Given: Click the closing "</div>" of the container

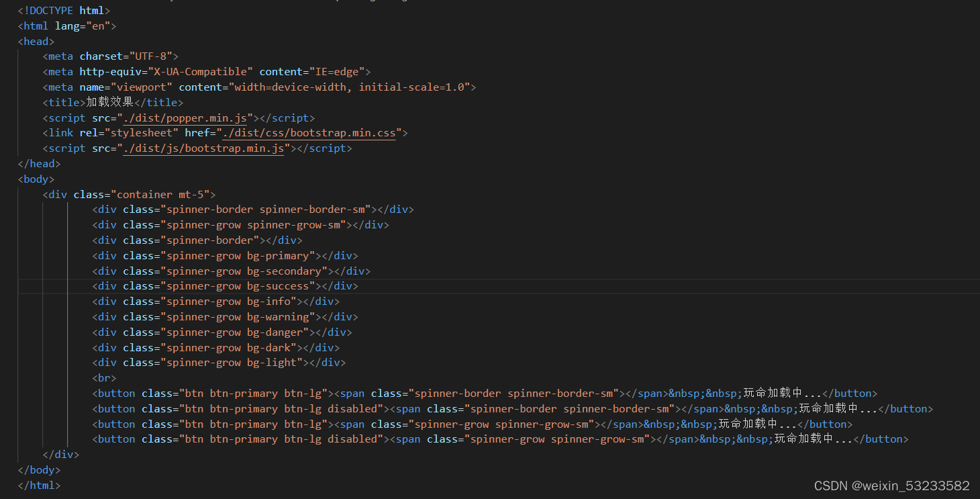Looking at the screenshot, I should [61, 455].
